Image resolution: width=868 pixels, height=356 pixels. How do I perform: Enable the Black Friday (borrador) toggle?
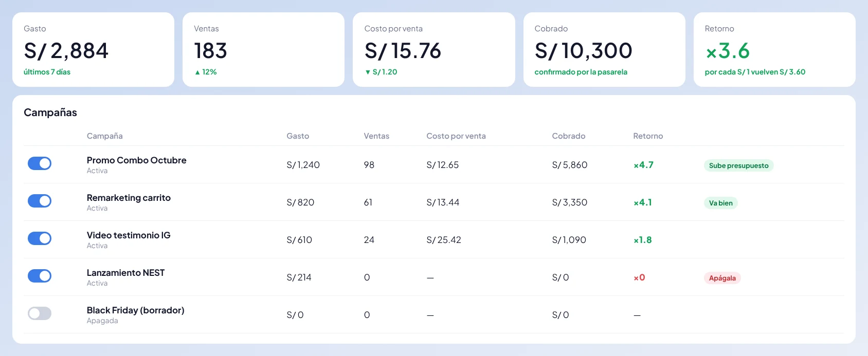pyautogui.click(x=40, y=313)
